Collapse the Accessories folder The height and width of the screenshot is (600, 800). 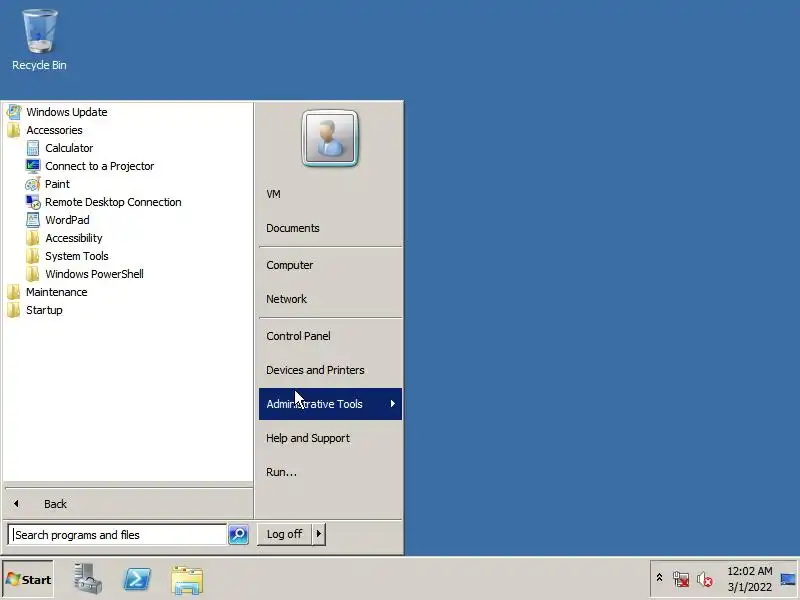pos(54,130)
